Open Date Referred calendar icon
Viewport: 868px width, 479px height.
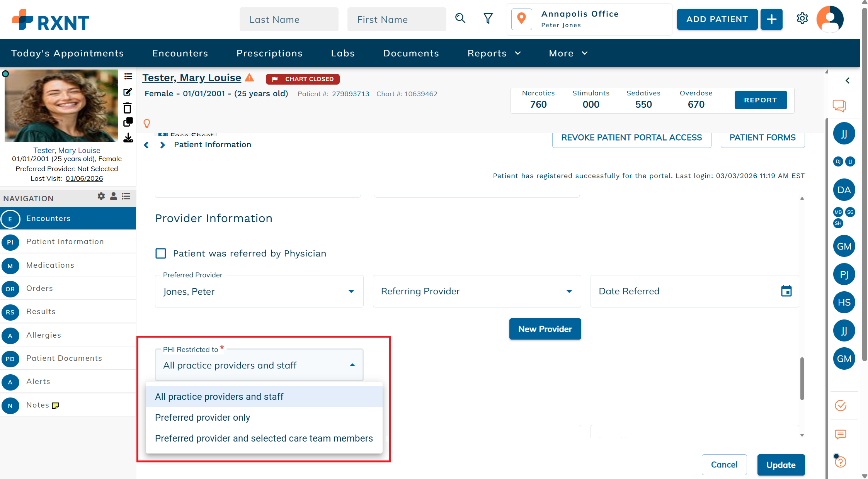[x=786, y=291]
